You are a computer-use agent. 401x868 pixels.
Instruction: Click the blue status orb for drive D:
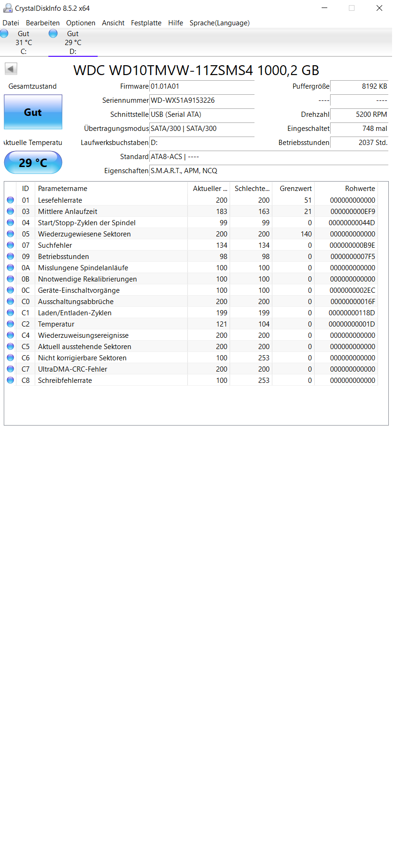point(53,33)
